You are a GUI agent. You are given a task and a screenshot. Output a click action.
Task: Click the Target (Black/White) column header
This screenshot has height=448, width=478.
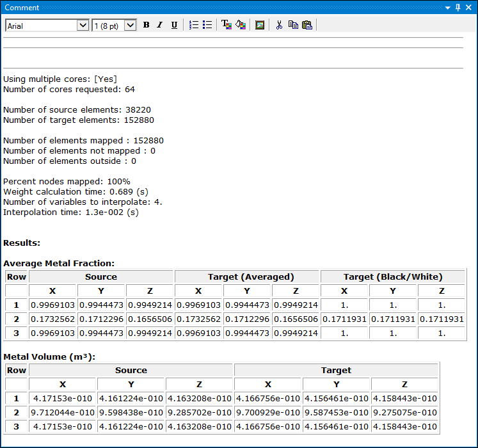pos(392,276)
